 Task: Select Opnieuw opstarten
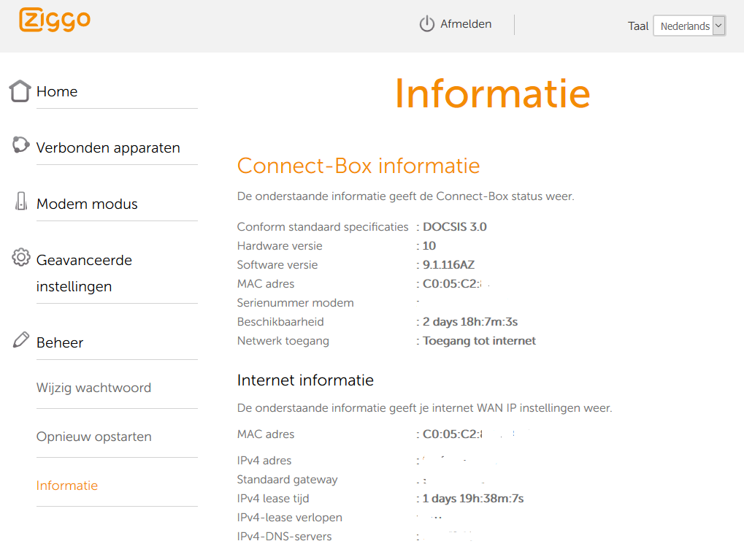(x=94, y=437)
